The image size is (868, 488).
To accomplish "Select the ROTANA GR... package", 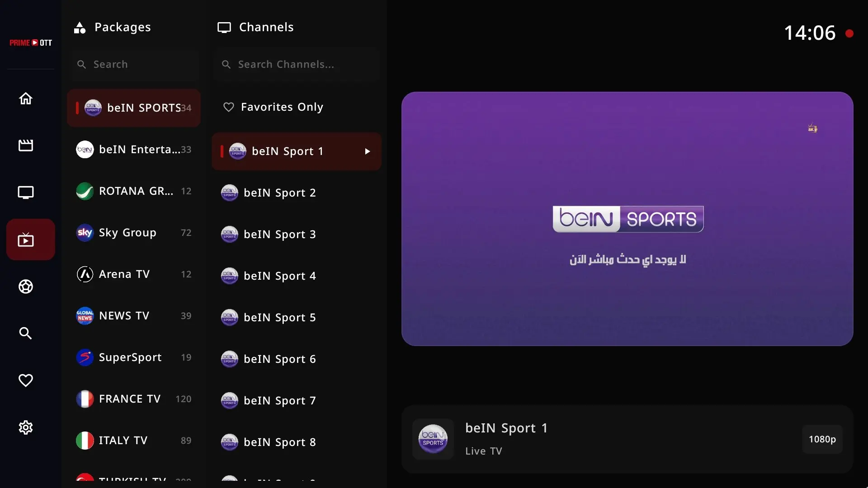I will (x=134, y=191).
